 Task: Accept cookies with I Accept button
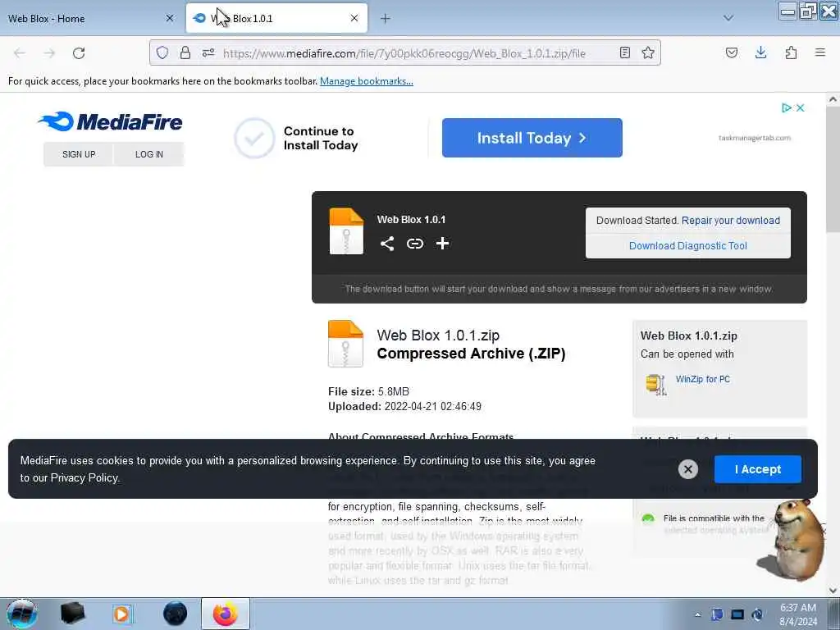pos(758,469)
